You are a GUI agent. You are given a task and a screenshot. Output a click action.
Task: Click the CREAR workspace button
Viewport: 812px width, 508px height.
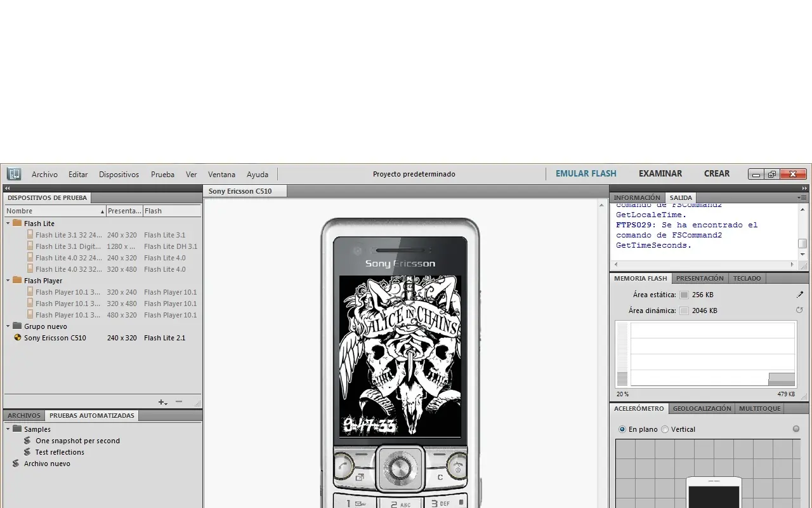[717, 173]
